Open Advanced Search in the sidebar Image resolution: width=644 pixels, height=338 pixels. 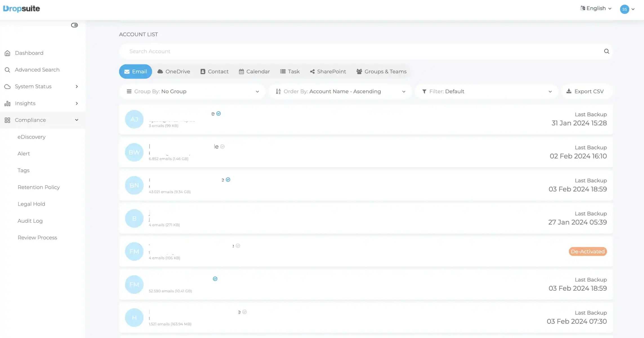pyautogui.click(x=37, y=70)
